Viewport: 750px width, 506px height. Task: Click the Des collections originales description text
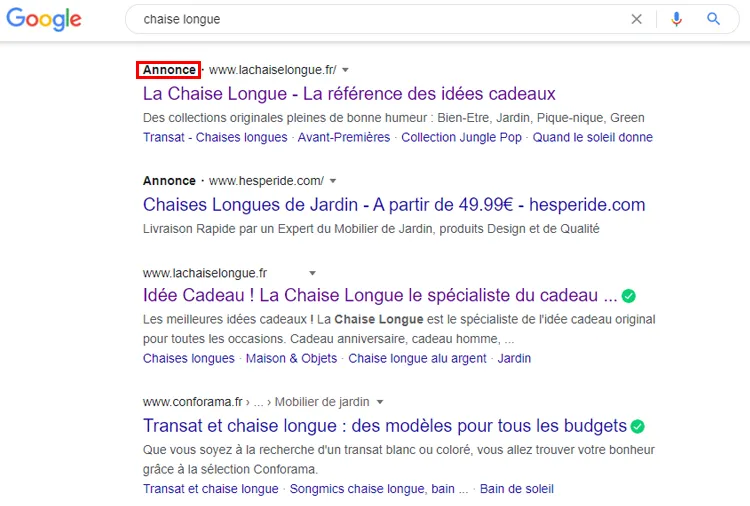[394, 118]
